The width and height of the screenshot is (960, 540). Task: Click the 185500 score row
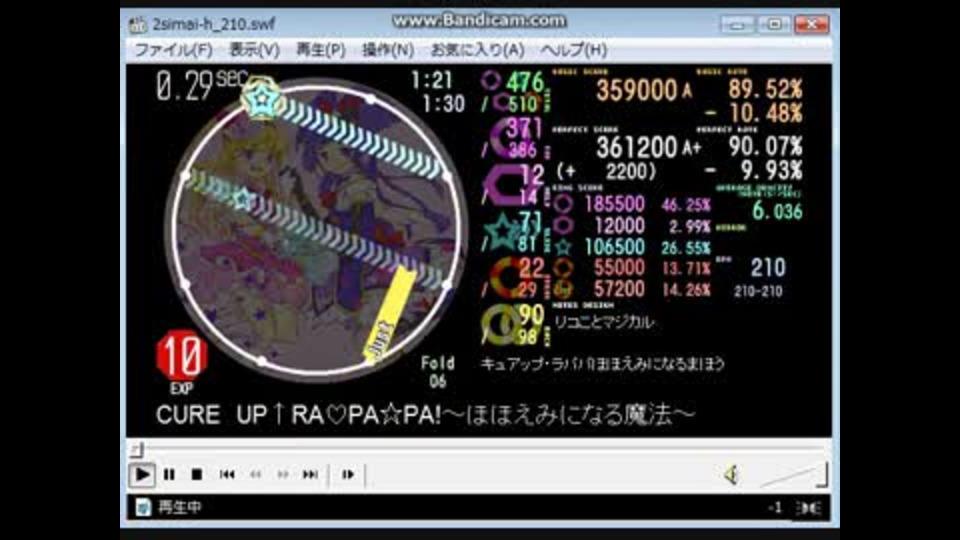click(x=632, y=204)
